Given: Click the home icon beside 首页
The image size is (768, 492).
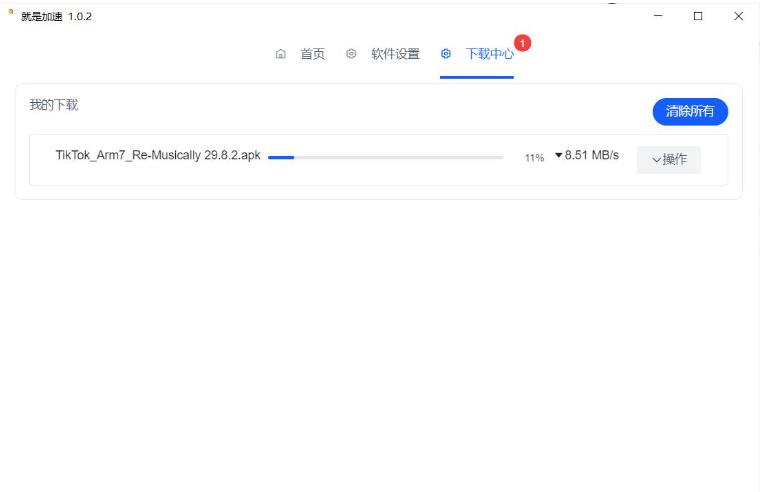Looking at the screenshot, I should [281, 54].
